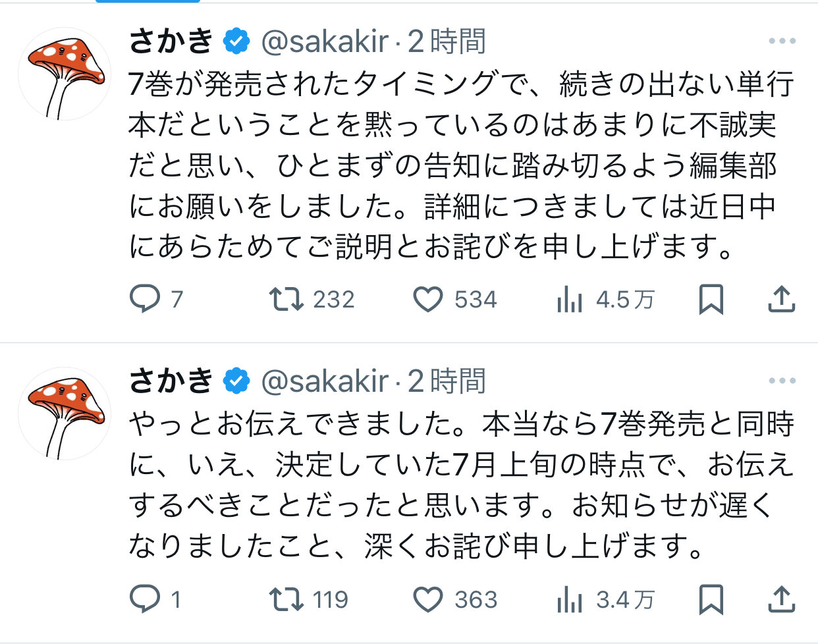Open さかき display name on second tweet
Screen dimensions: 818x644
tap(171, 381)
